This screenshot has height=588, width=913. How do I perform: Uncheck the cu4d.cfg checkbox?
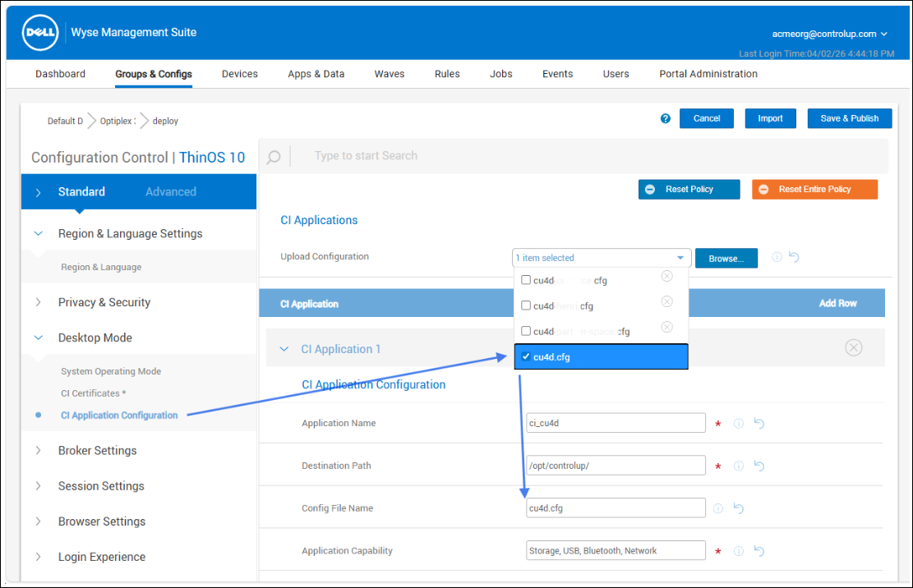[x=526, y=356]
